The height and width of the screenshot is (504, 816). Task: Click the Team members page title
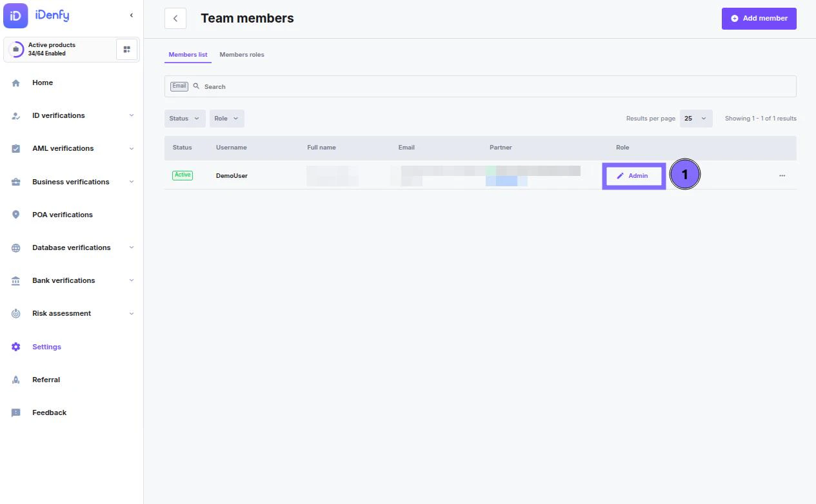coord(247,19)
